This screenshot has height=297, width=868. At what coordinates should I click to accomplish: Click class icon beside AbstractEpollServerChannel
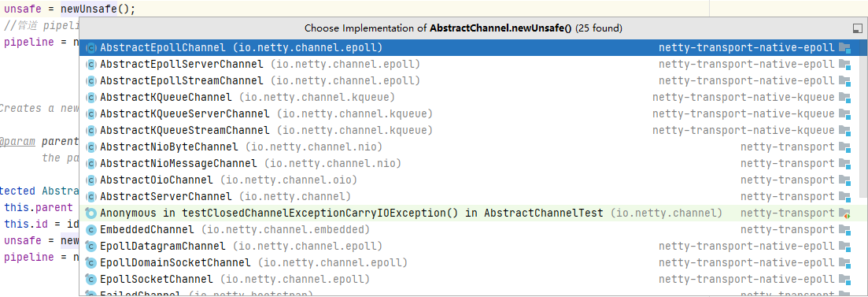coord(90,65)
